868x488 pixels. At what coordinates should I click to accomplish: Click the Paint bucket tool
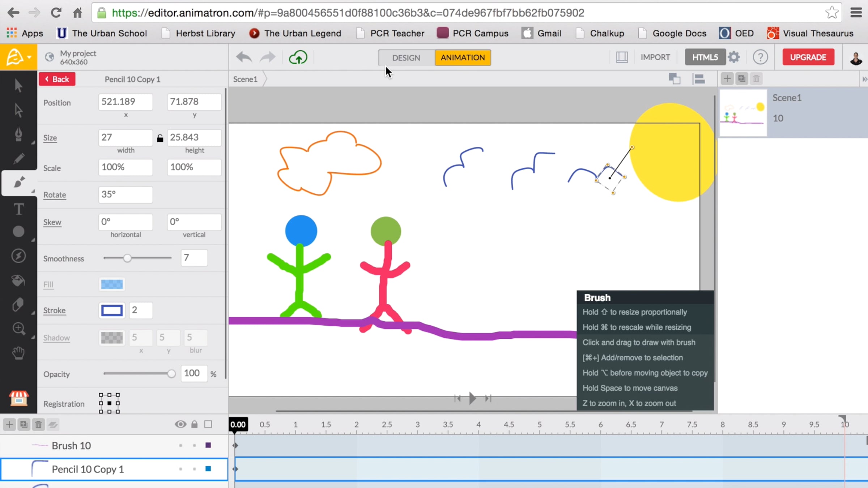(x=18, y=281)
